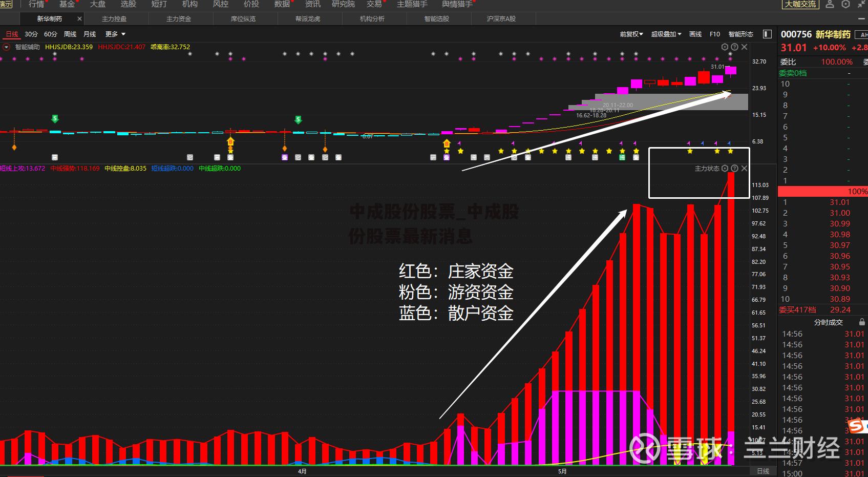Click the stock code 000756 title
The width and height of the screenshot is (868, 477).
coord(796,34)
